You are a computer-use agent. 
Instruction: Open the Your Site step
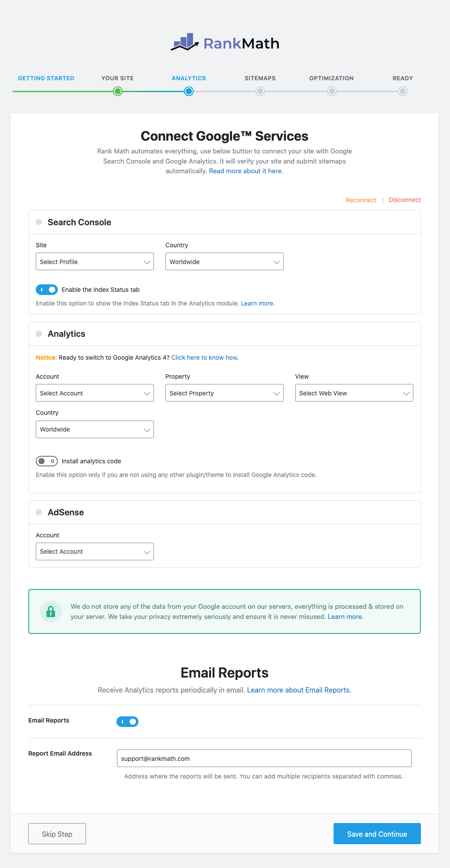(x=117, y=91)
